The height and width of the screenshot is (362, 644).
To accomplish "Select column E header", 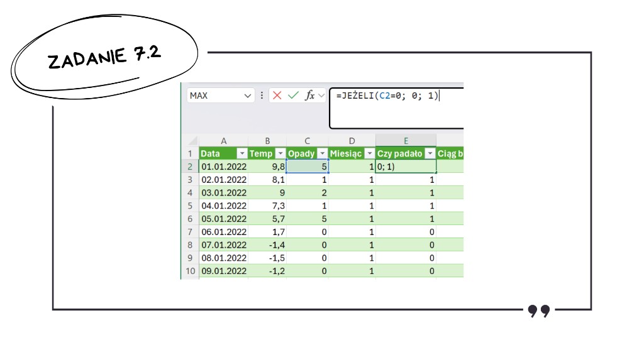I will (406, 141).
